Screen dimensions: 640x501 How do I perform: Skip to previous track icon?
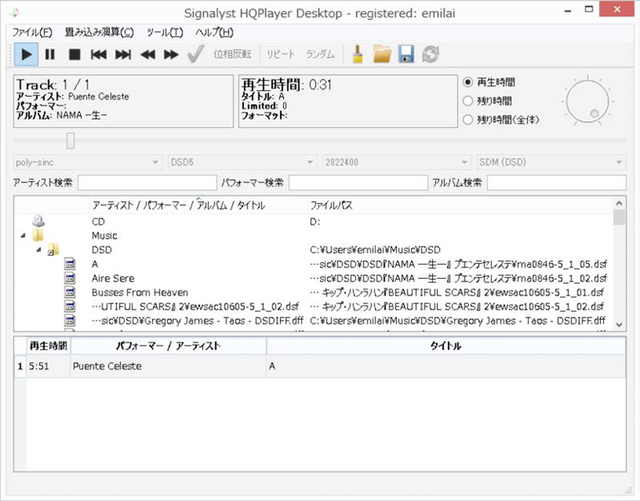click(x=99, y=54)
